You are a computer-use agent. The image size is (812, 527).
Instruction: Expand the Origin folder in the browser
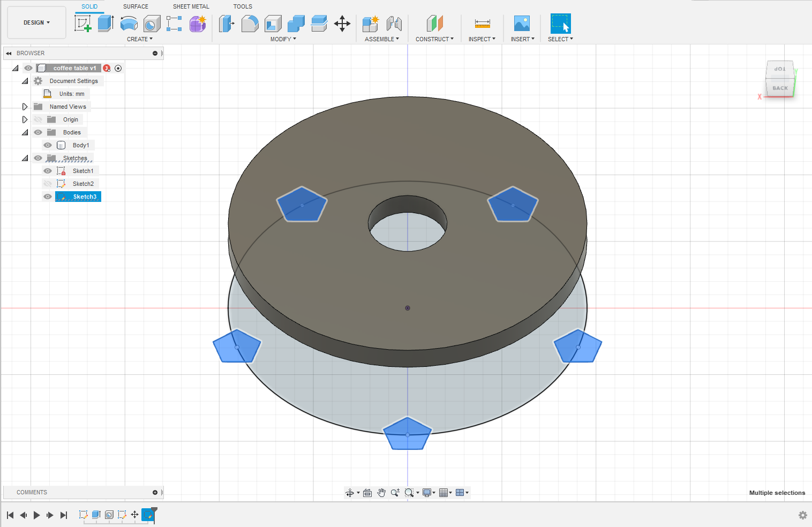coord(25,119)
